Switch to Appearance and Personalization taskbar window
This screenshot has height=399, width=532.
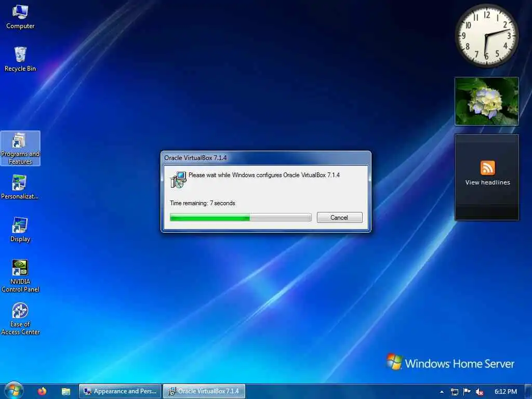(120, 391)
